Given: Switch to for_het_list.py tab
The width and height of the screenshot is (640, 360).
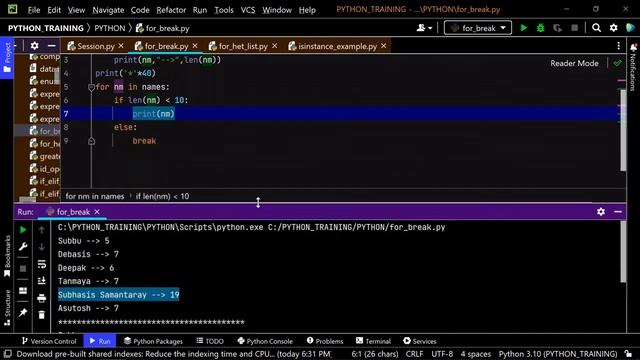Looking at the screenshot, I should pos(243,46).
